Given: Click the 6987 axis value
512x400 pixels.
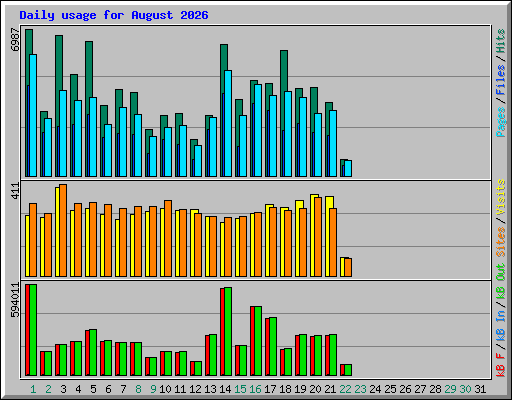Looking at the screenshot, I should click(15, 39).
